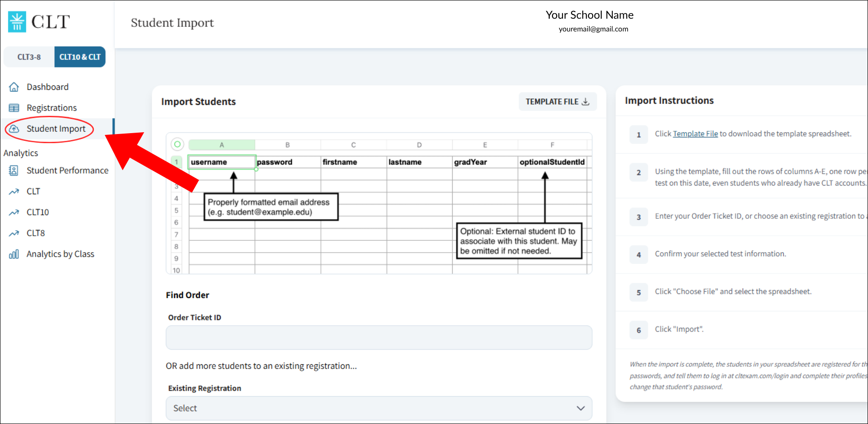Open the Existing Registration Select dropdown

(379, 408)
